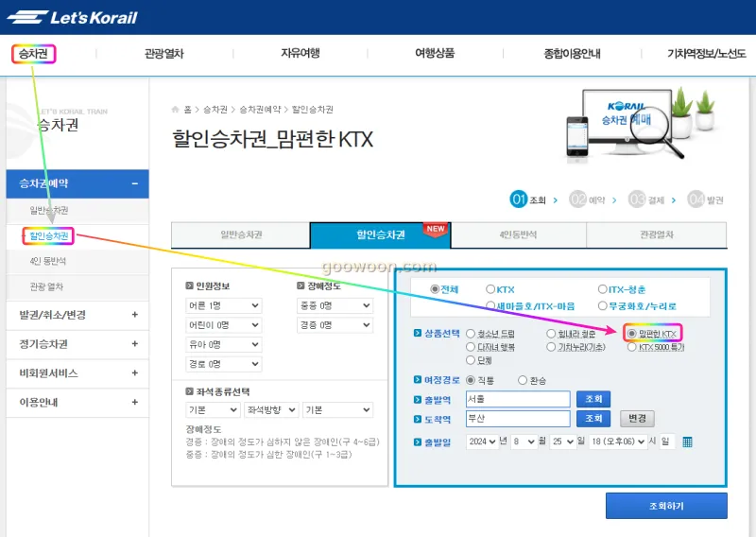This screenshot has width=756, height=537.
Task: Open the 유아 0명 passenger dropdown
Action: [x=224, y=344]
